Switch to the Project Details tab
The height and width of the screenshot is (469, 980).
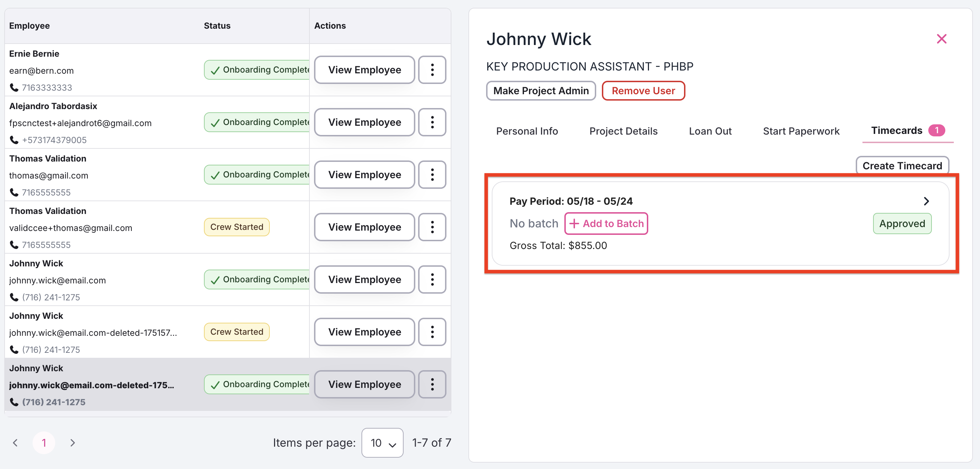pos(623,131)
